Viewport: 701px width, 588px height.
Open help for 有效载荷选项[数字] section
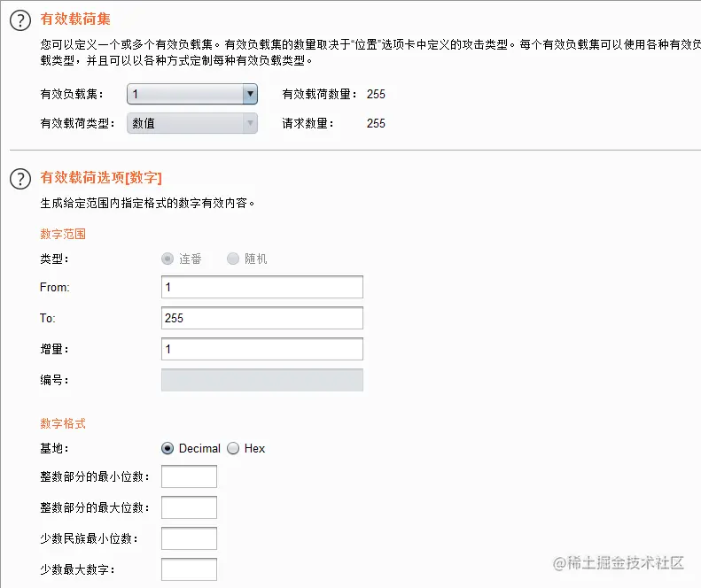click(x=20, y=179)
